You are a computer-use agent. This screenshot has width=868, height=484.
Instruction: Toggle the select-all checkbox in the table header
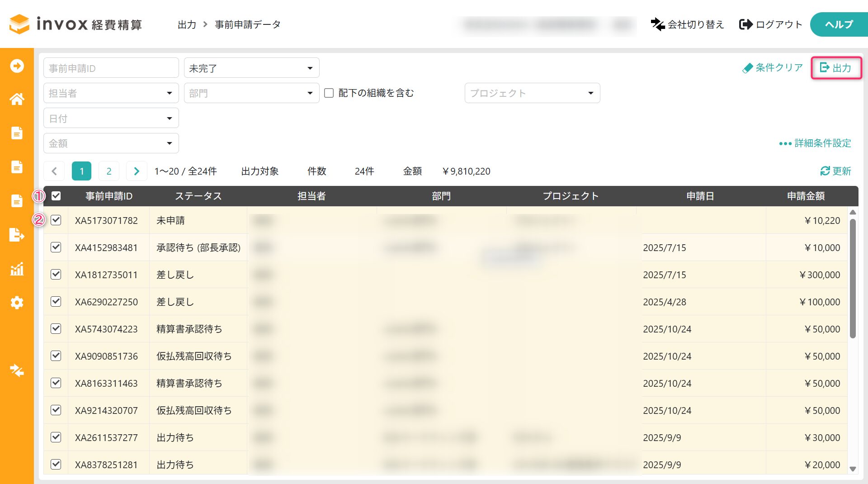pyautogui.click(x=56, y=196)
